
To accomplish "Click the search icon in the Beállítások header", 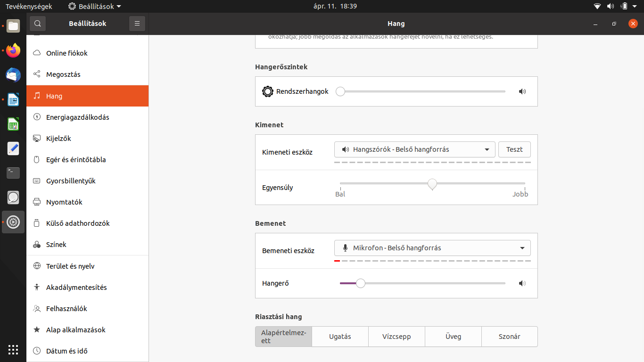I will coord(38,24).
